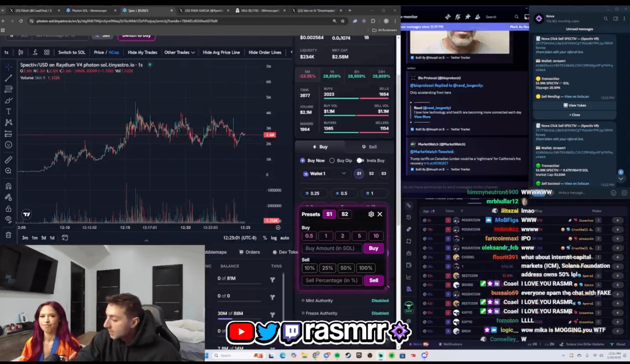630x364 pixels.
Task: Activate the chart zoom-in tool
Action: click(x=8, y=171)
